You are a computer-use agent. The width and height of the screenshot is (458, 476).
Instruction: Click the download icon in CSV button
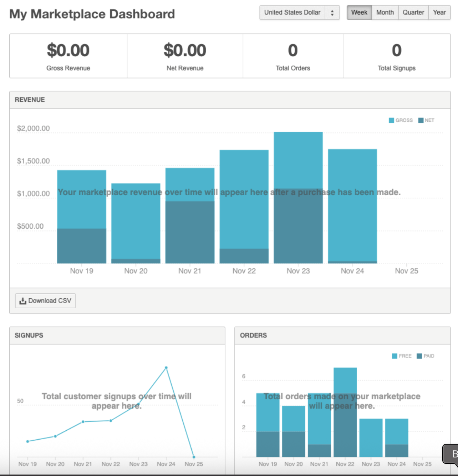[x=23, y=301]
